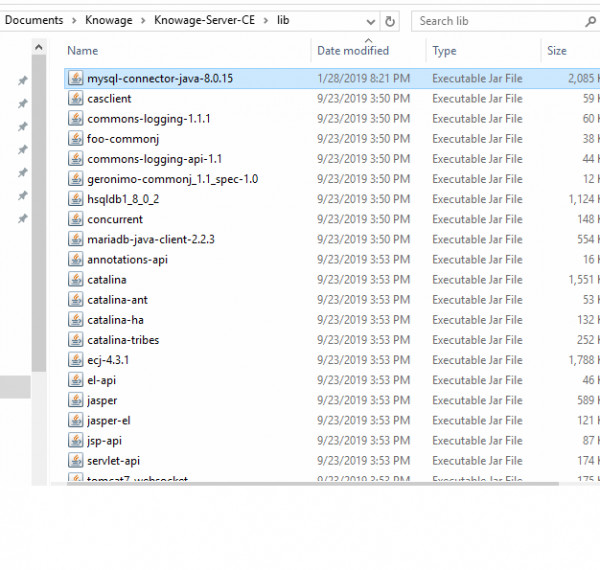Click the catalina-tribes jar icon
600x570 pixels.
(76, 340)
